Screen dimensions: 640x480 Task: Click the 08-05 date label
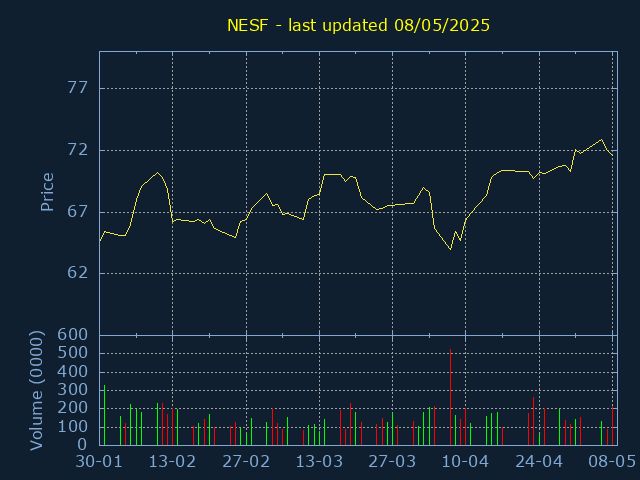[x=612, y=462]
